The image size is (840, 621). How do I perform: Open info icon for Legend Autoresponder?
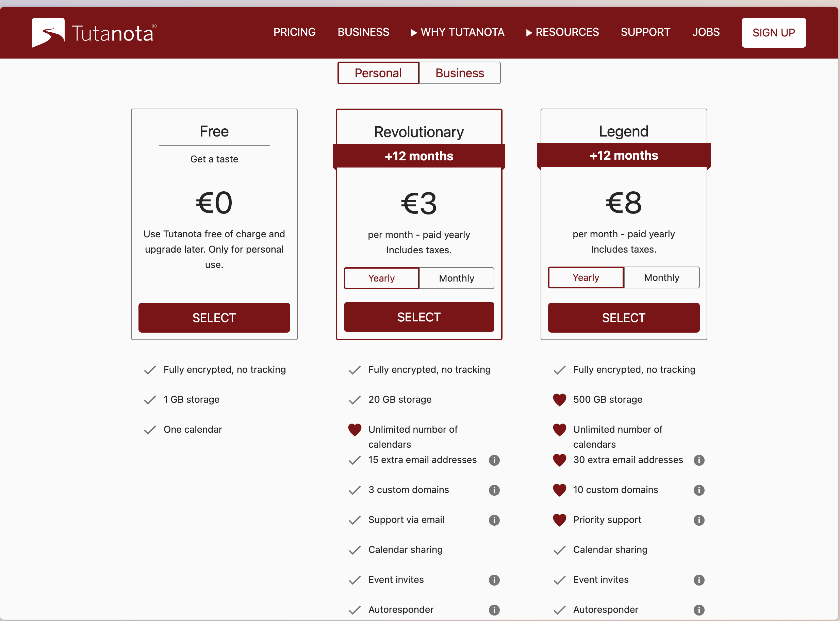(699, 610)
